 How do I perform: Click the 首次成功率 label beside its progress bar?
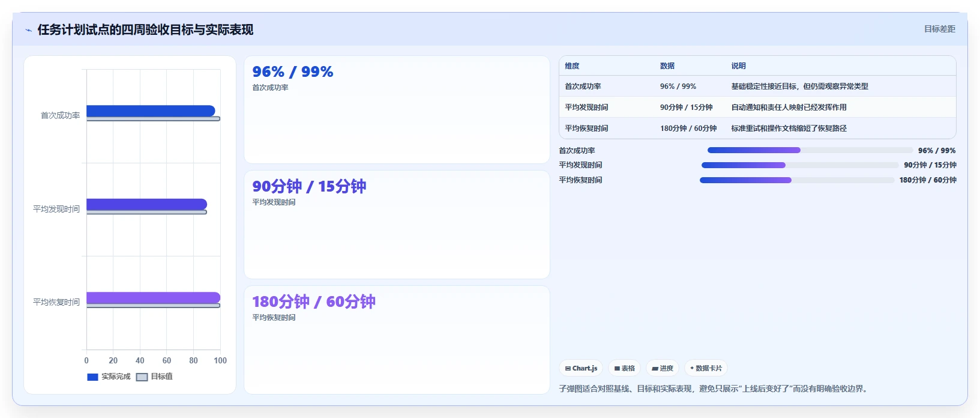[577, 151]
